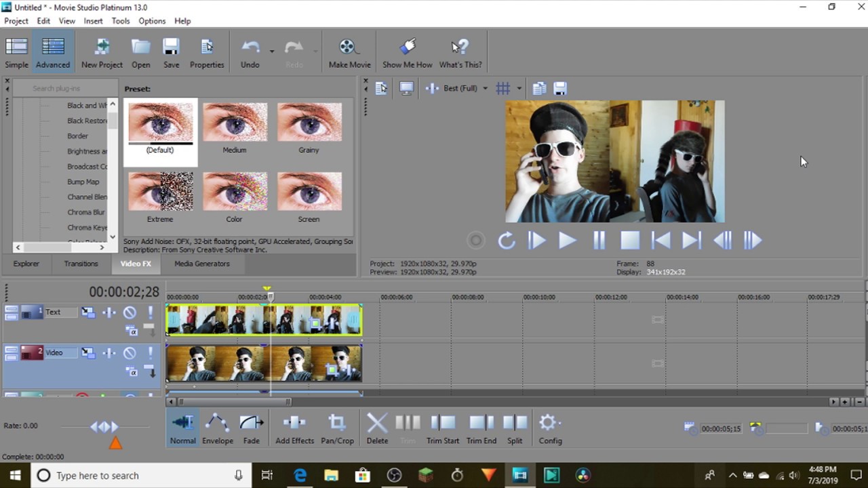Delete the selected timeline clip
Screen dimensions: 868x488
tap(377, 430)
